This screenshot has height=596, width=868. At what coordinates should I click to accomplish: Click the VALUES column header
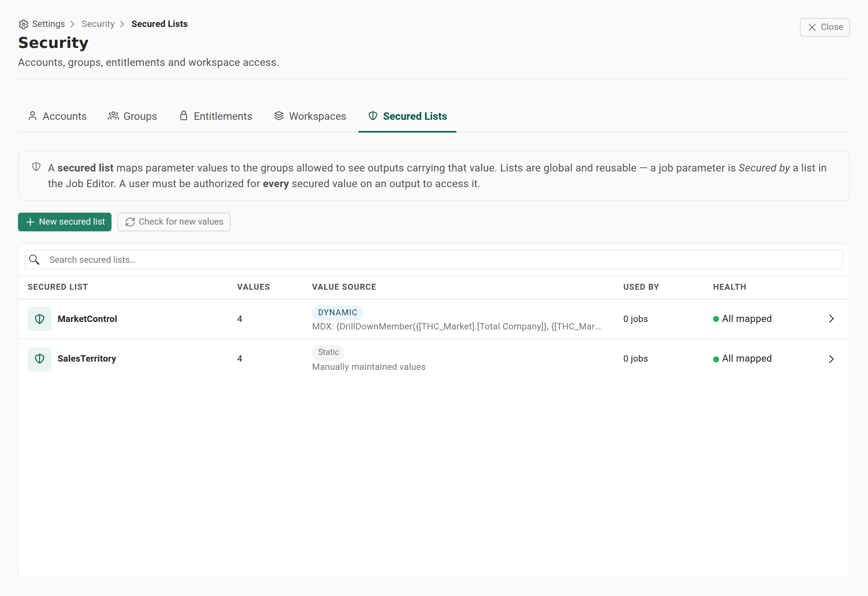click(x=254, y=287)
